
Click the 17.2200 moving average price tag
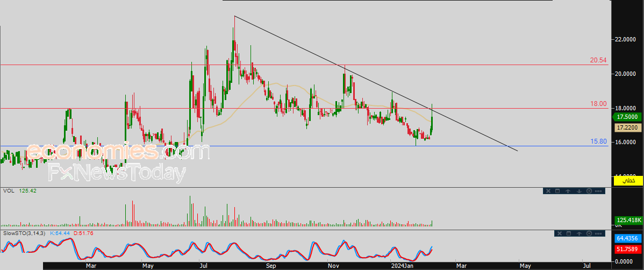click(627, 128)
